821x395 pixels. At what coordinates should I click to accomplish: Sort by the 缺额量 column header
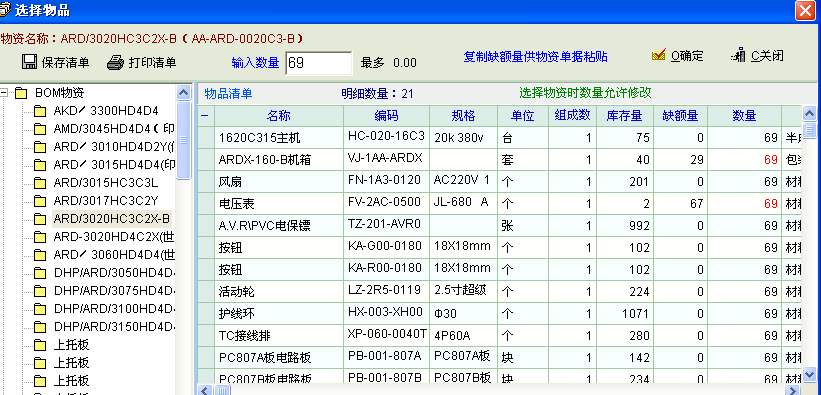click(680, 116)
